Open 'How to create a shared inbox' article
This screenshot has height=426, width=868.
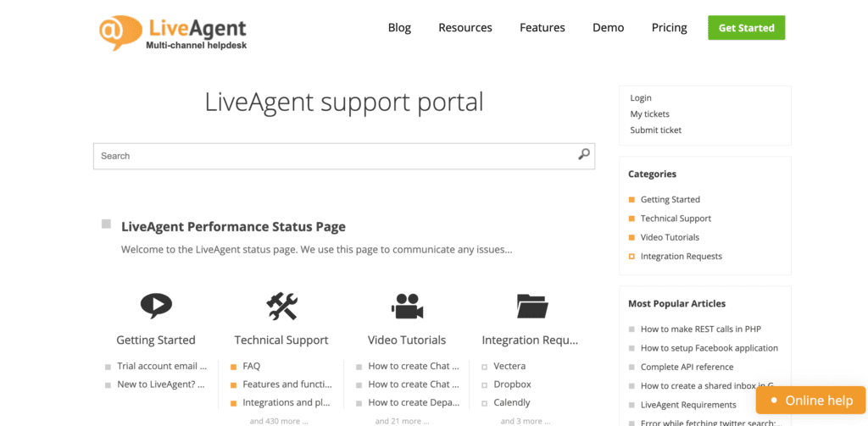(706, 385)
